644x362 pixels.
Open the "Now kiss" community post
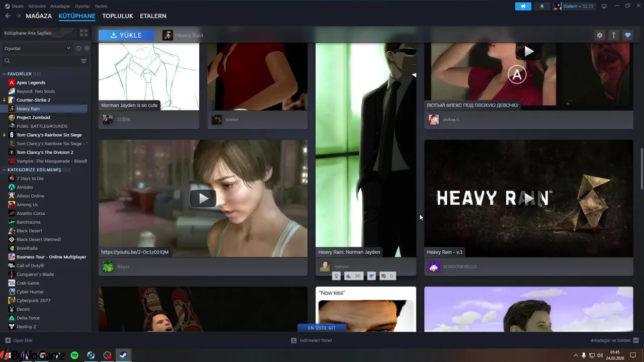pyautogui.click(x=366, y=309)
